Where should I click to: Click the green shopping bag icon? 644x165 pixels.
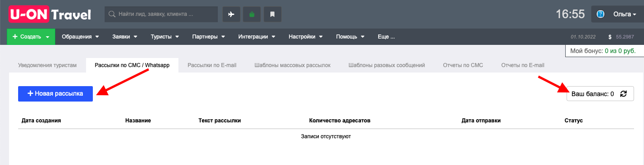252,14
